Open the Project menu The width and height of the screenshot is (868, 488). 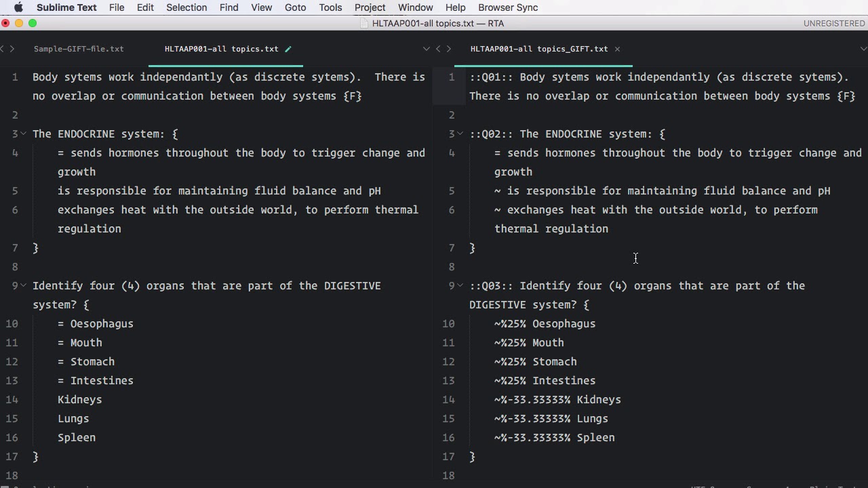click(x=370, y=7)
